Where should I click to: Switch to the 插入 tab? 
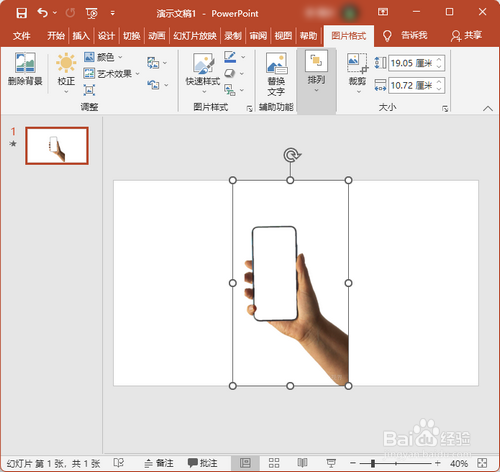pos(81,36)
